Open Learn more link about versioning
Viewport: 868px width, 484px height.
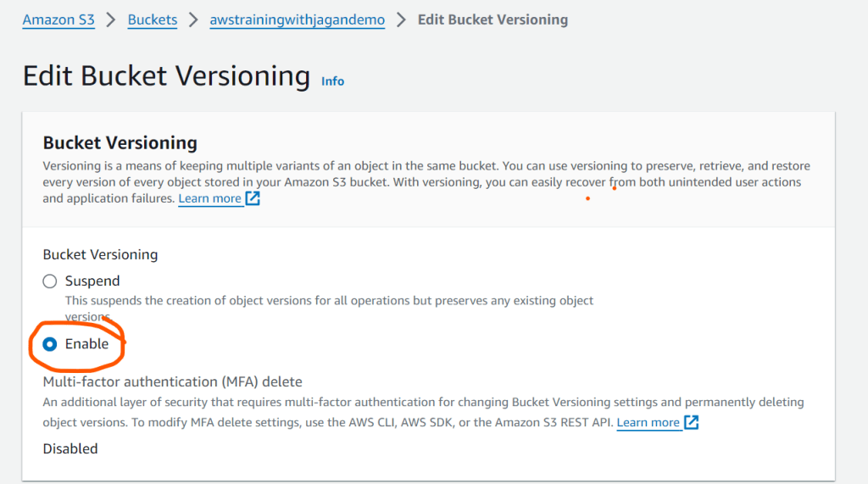click(209, 198)
